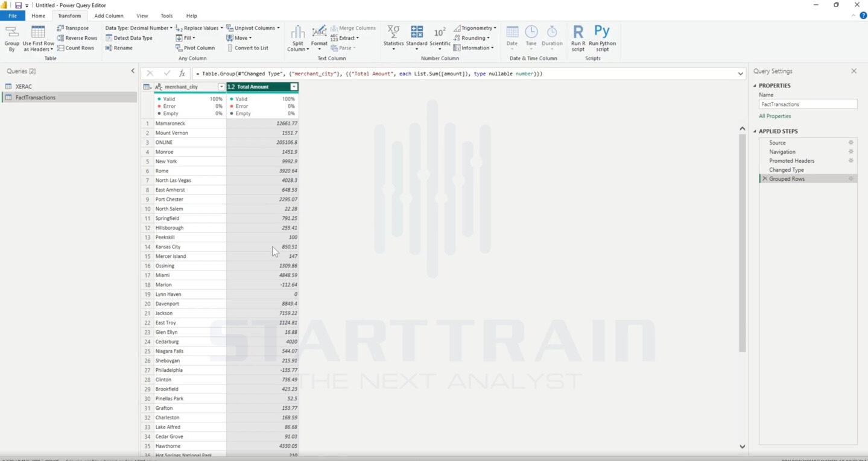868x461 pixels.
Task: Expand the formula bar
Action: click(x=741, y=74)
